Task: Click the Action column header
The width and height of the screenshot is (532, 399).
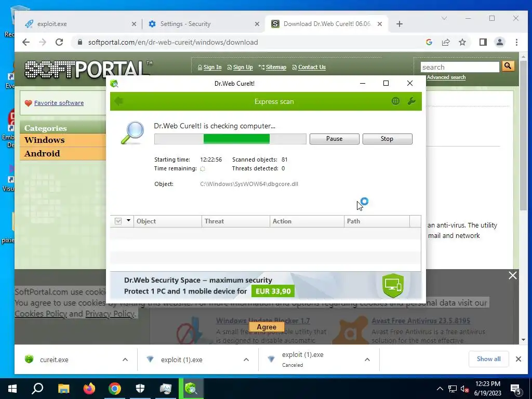Action: [x=307, y=221]
